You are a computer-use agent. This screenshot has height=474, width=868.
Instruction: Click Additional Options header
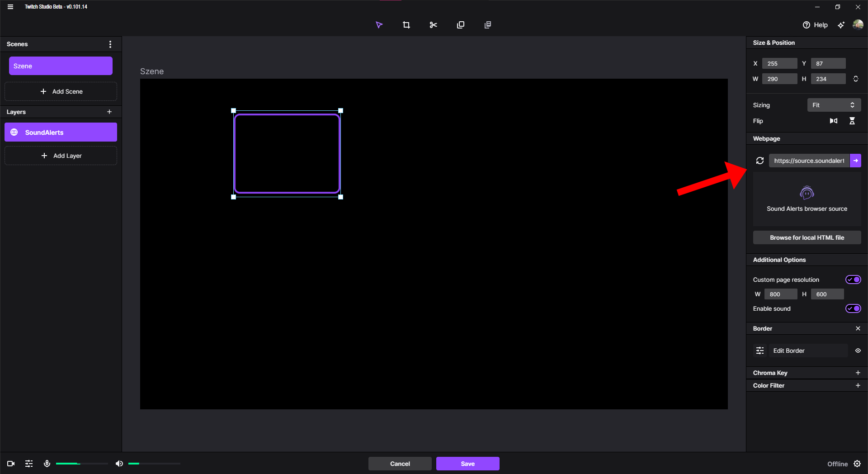[779, 260]
